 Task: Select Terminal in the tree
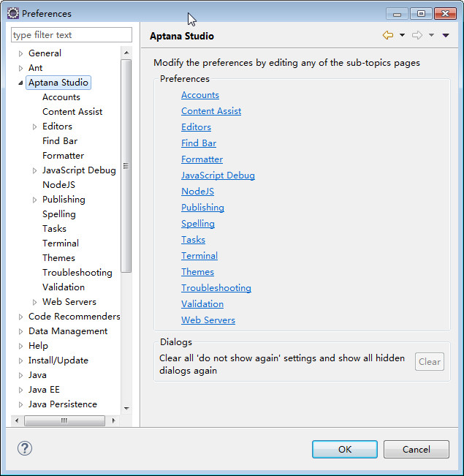coord(61,243)
